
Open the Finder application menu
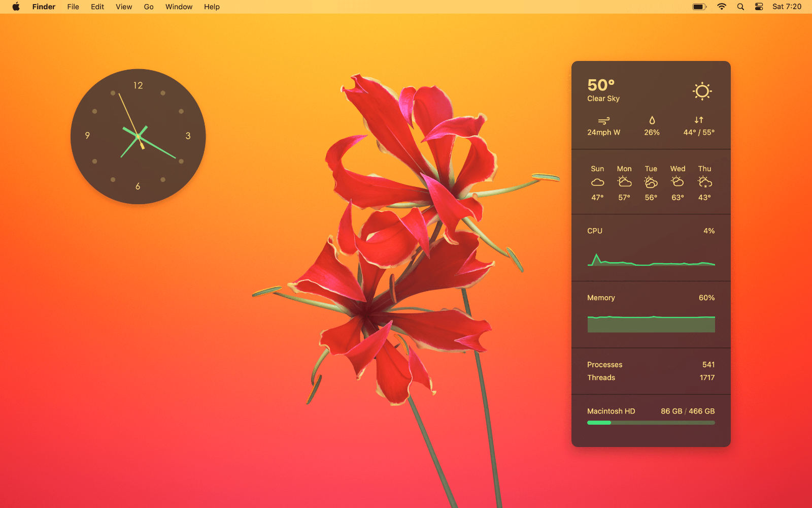click(x=44, y=7)
